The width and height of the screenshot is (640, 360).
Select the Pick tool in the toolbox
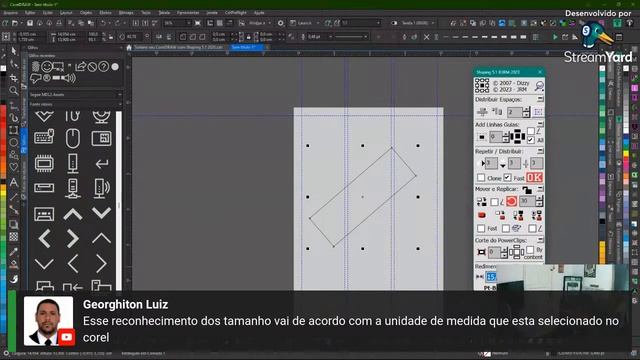pos(14,51)
